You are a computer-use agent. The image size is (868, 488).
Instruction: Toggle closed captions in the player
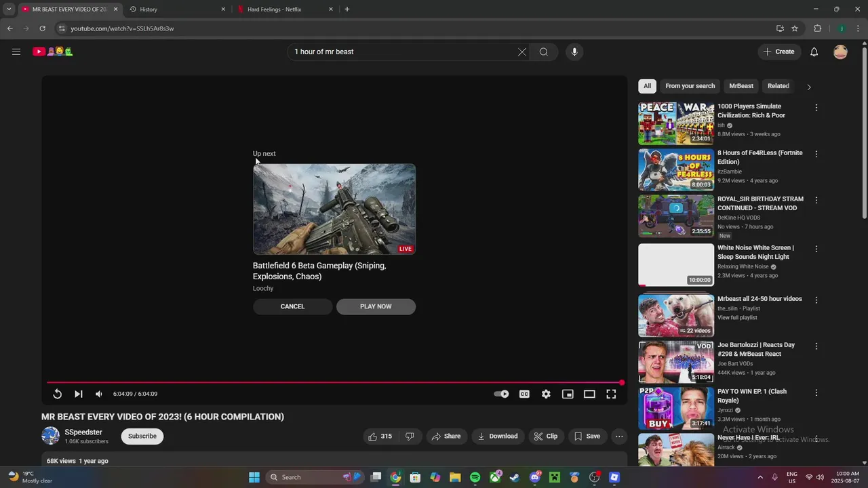pyautogui.click(x=524, y=394)
